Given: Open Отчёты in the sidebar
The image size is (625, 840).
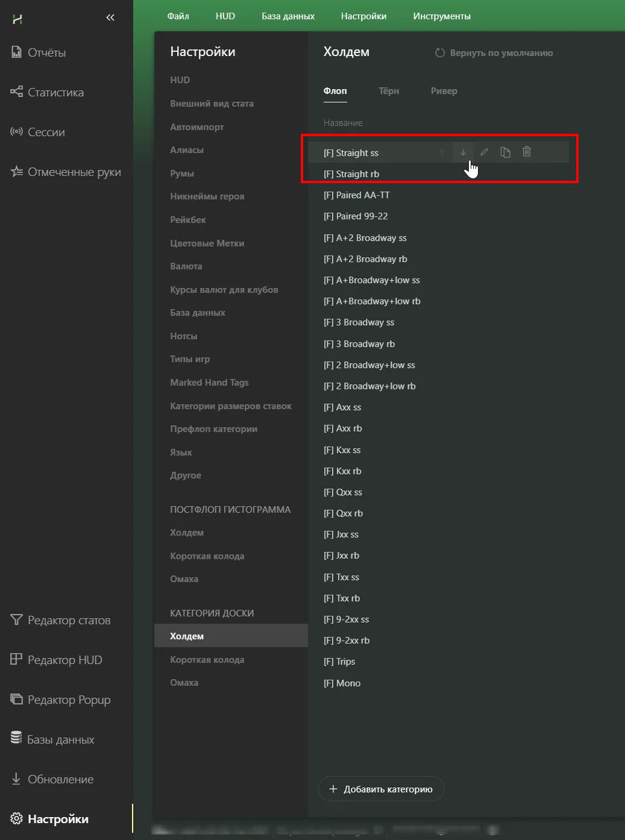Looking at the screenshot, I should 46,53.
